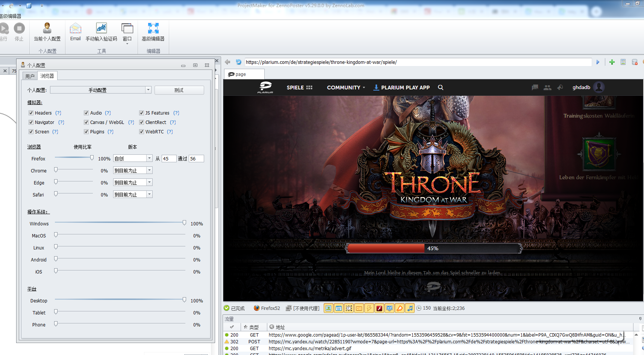The height and width of the screenshot is (355, 644).
Task: Toggle the JavaScript lightning icon
Action: (369, 308)
